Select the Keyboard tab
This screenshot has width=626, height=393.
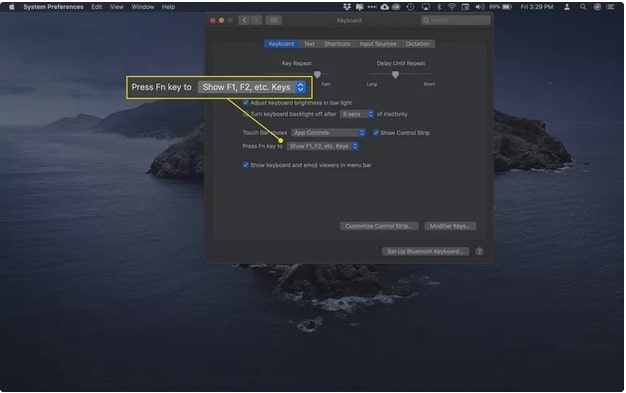pos(281,44)
